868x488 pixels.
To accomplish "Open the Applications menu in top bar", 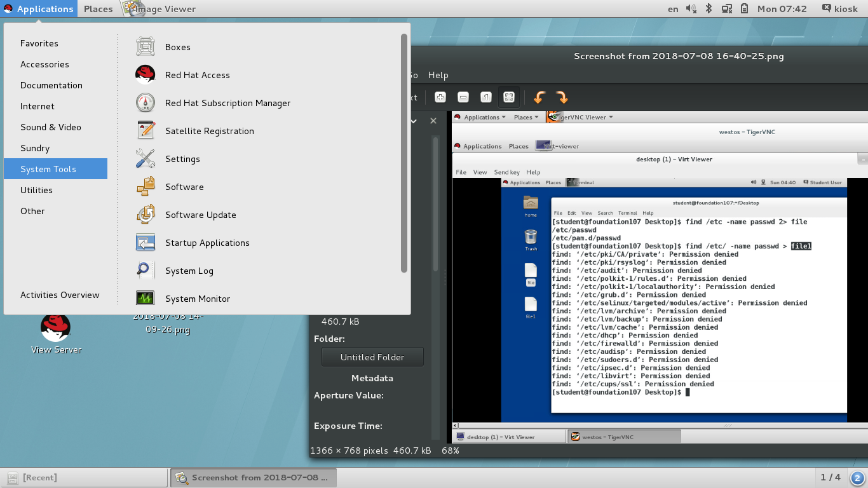I will click(38, 9).
